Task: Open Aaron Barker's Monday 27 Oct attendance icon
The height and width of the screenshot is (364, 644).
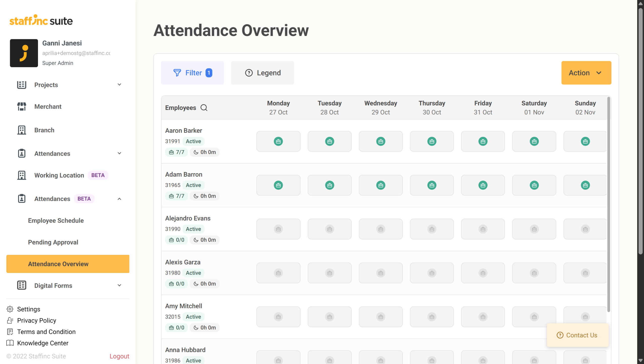Action: coord(278,141)
